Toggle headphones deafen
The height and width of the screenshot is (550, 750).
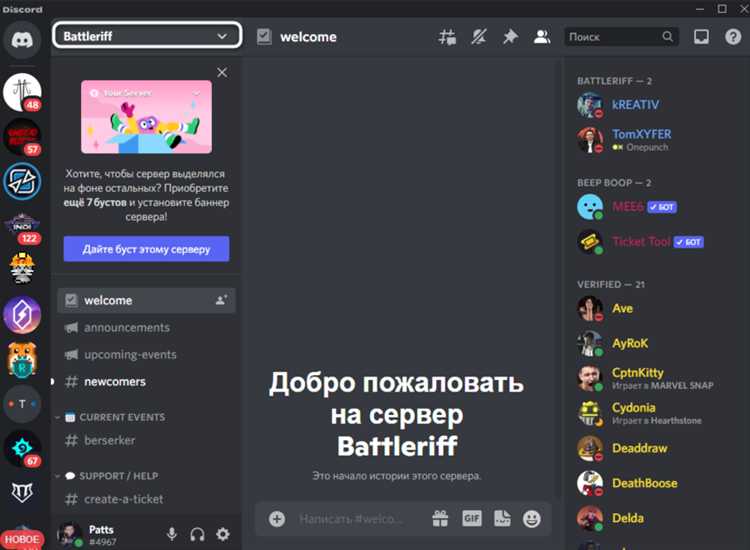coord(197,534)
